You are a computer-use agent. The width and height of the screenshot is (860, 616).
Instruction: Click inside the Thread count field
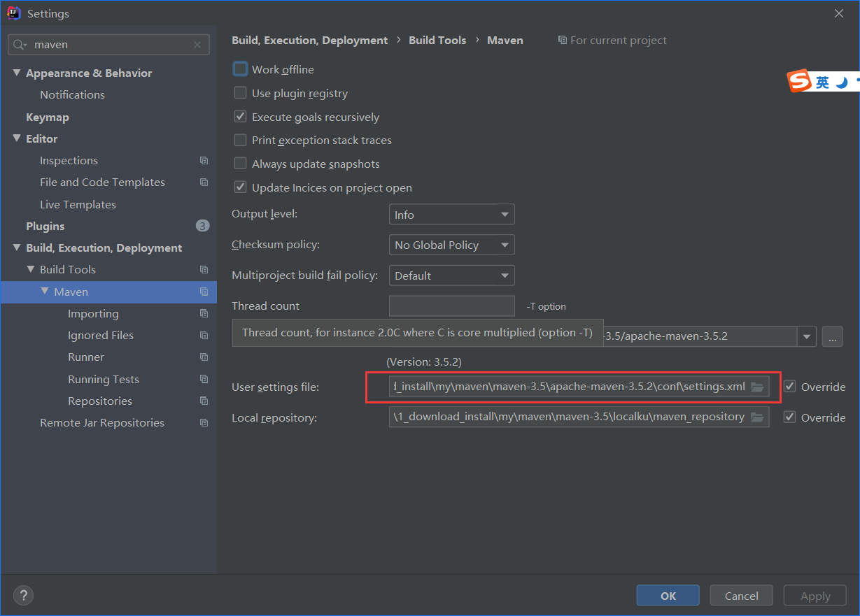pyautogui.click(x=451, y=306)
